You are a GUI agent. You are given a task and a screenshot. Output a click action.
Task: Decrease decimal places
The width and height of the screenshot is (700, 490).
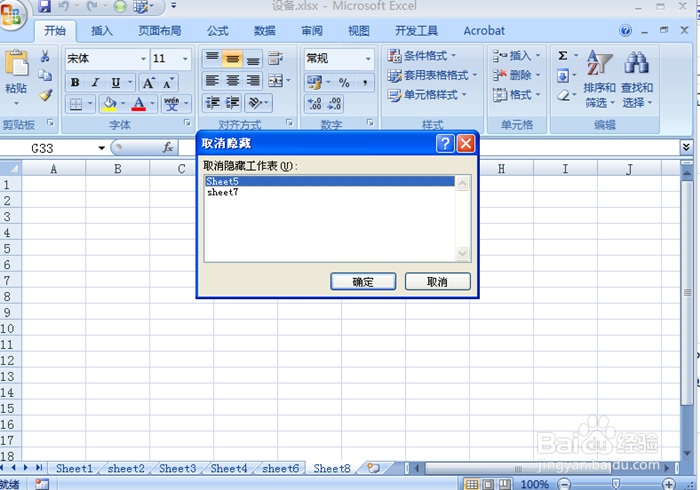(x=334, y=104)
